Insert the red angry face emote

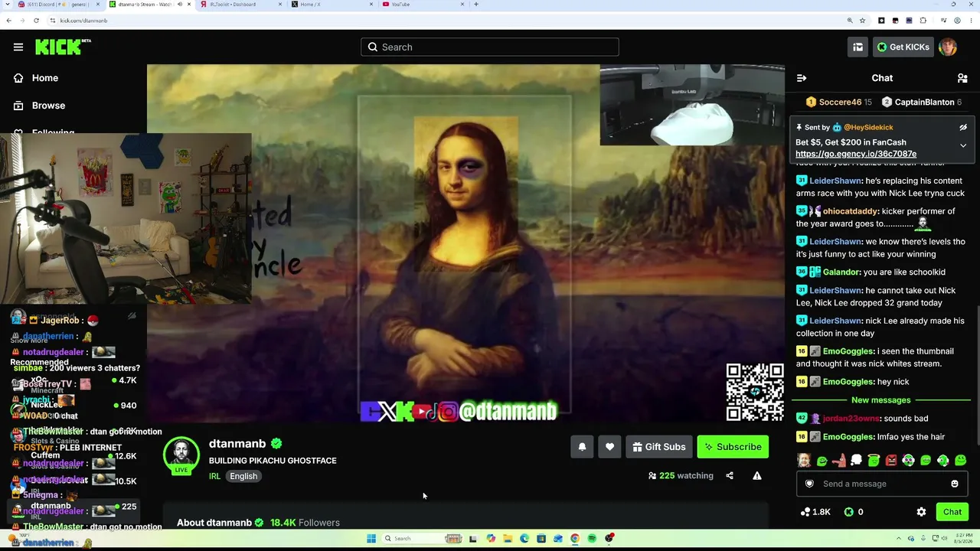891,461
